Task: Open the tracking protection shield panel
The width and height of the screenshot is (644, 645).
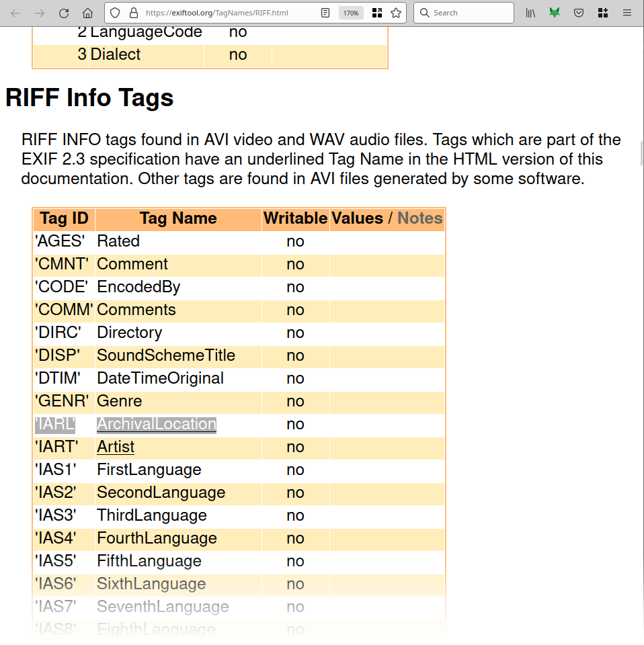Action: click(115, 13)
